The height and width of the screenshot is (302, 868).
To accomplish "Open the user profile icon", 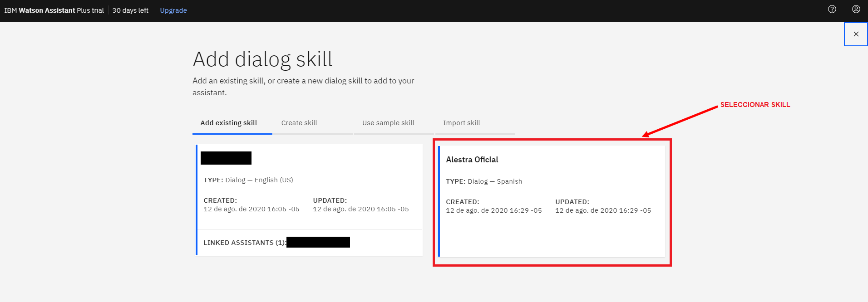I will click(x=856, y=9).
